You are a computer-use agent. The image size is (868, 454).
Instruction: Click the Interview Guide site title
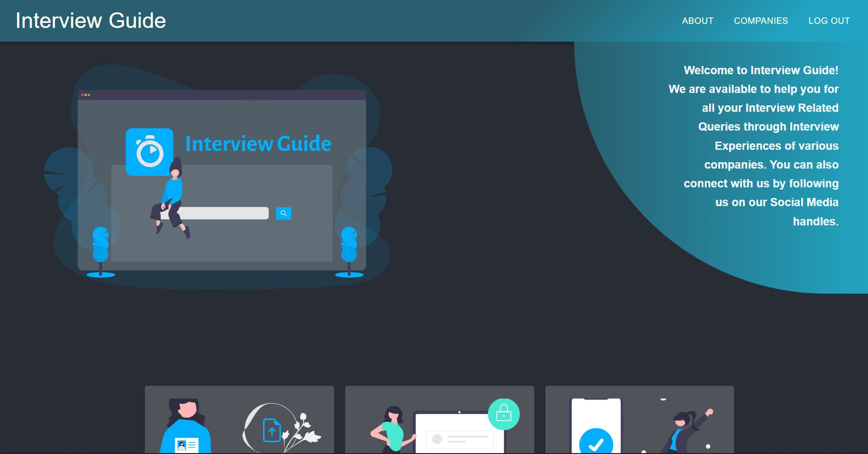click(91, 21)
